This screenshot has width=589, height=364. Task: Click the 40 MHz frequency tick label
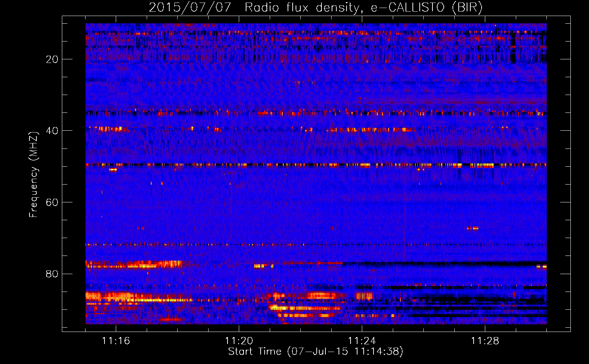point(52,131)
